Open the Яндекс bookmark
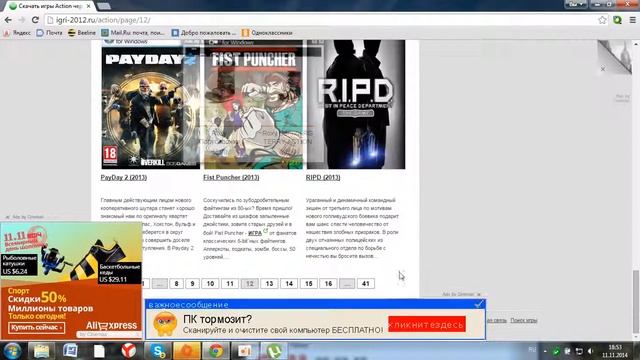Image resolution: width=640 pixels, height=360 pixels. coord(17,33)
